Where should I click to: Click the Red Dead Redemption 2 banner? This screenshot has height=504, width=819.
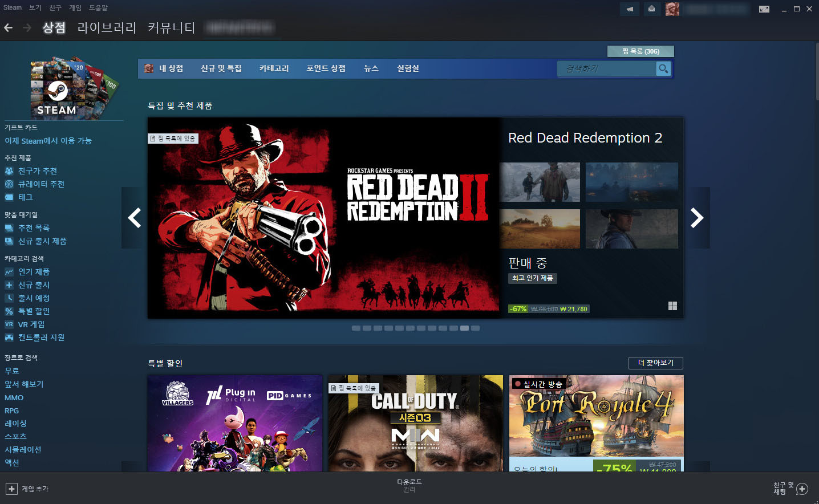coord(323,218)
